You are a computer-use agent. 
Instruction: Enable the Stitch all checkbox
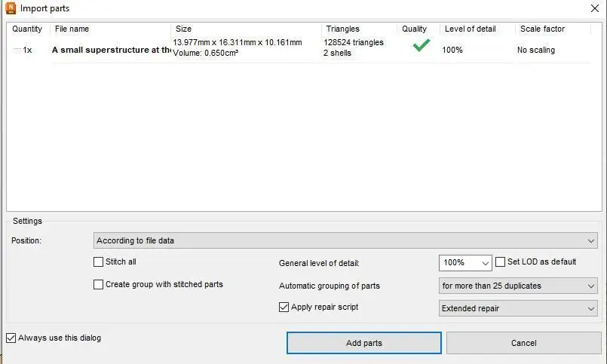[x=98, y=262]
